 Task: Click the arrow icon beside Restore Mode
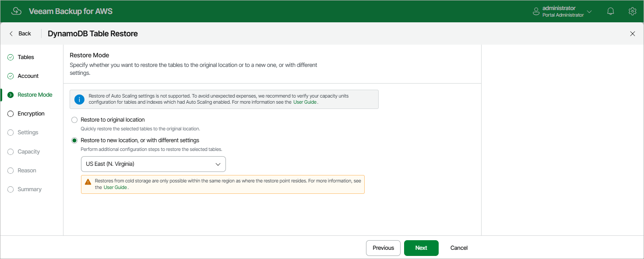[x=11, y=95]
